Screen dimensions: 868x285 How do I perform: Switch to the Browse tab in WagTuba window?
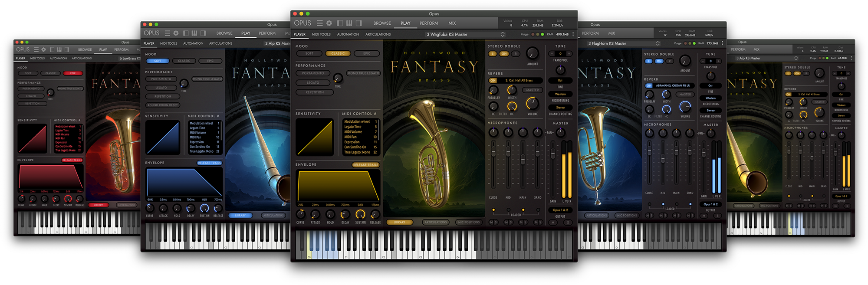pyautogui.click(x=382, y=23)
